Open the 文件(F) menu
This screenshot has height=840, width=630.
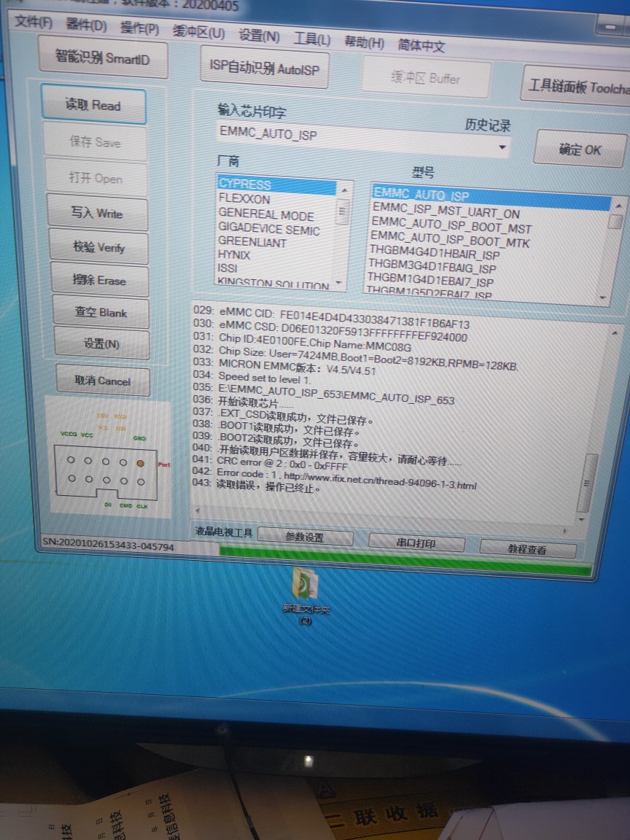pyautogui.click(x=34, y=22)
